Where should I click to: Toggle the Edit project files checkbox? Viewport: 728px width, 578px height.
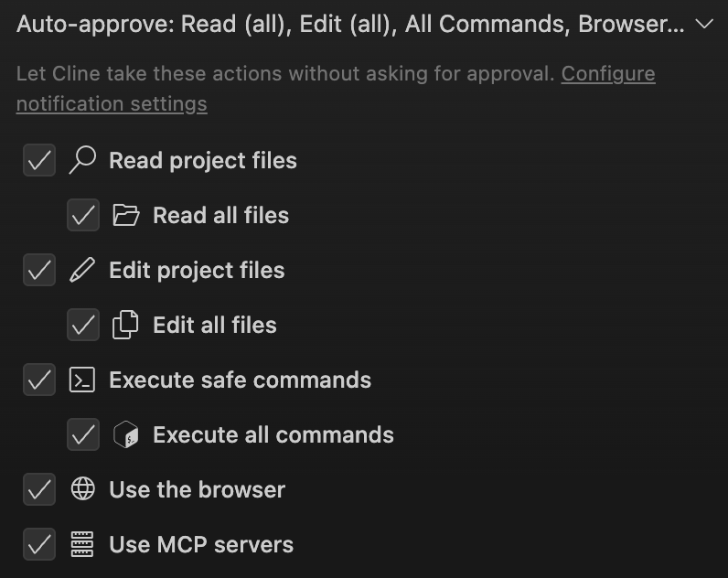(x=39, y=271)
